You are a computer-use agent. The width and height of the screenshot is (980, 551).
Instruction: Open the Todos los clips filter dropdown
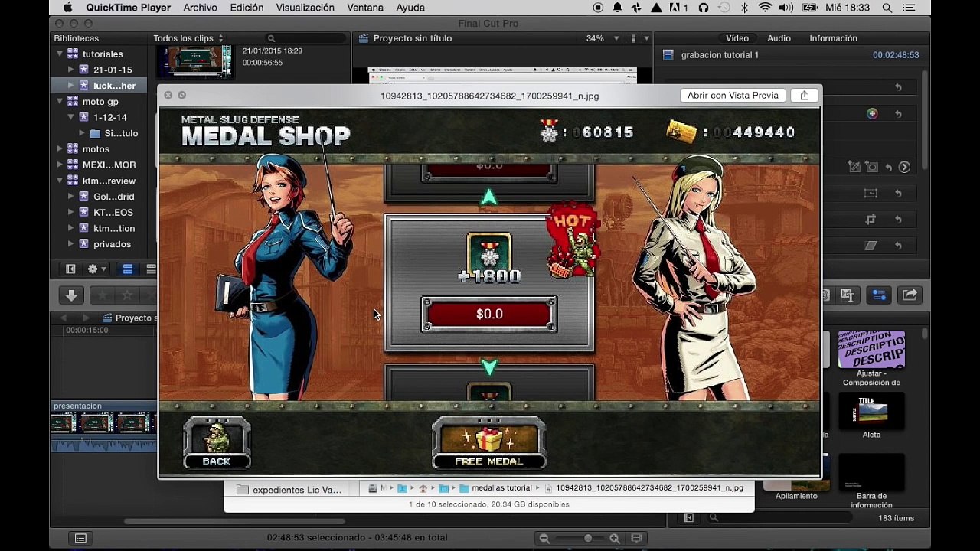(x=188, y=38)
